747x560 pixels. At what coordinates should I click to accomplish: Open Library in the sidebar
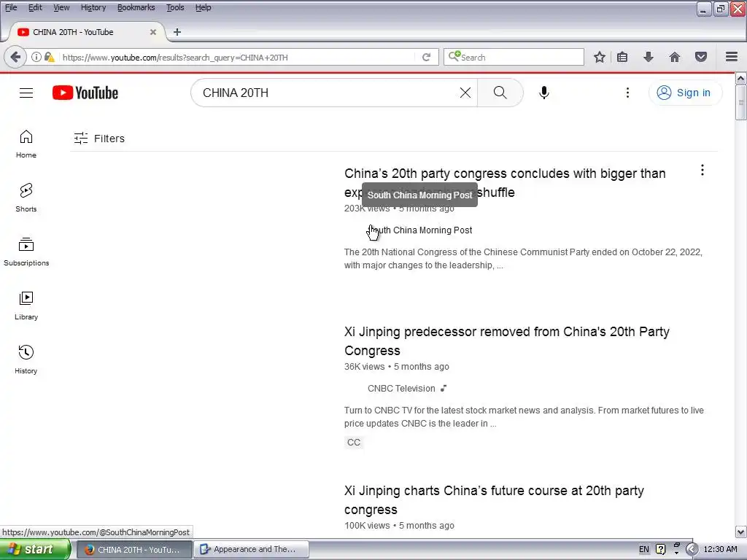[x=26, y=306]
